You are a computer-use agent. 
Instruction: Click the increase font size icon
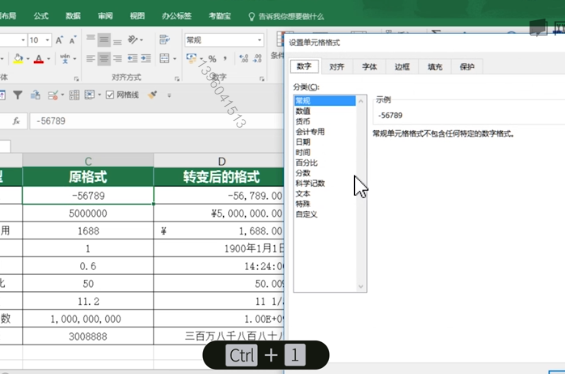(59, 40)
